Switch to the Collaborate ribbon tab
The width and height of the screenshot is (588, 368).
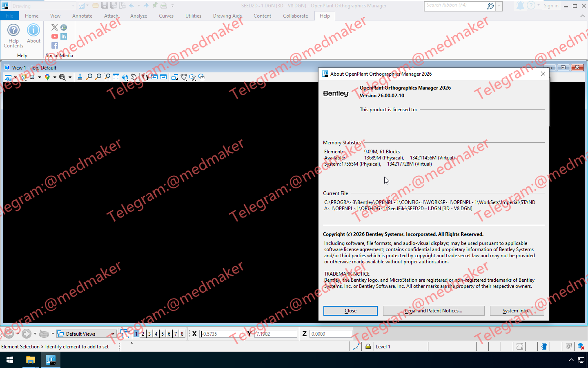(295, 16)
